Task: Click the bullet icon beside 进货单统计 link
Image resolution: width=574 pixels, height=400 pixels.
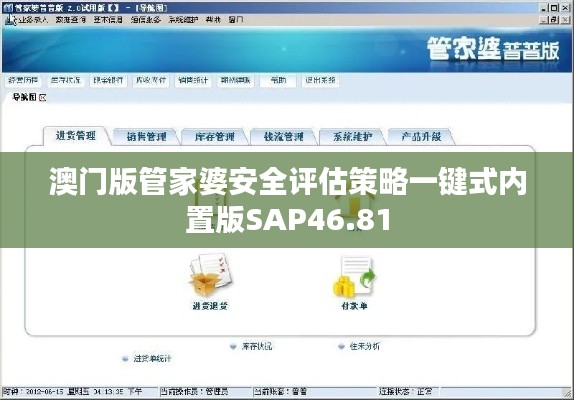Action: [125, 359]
